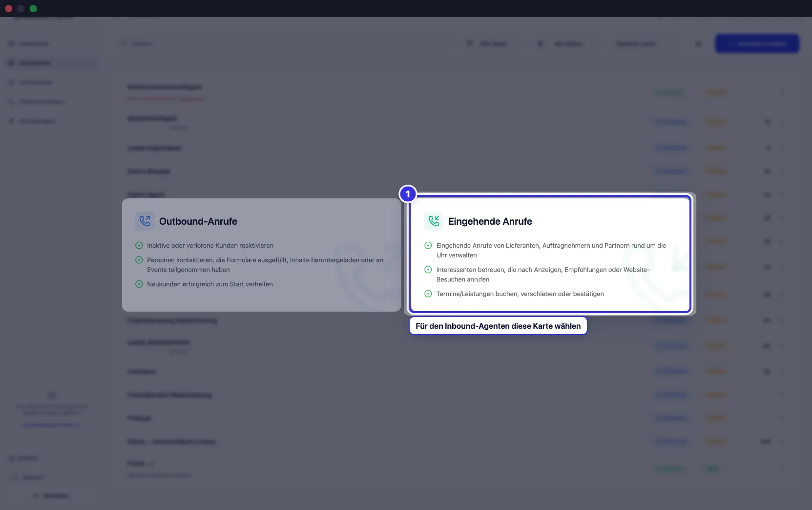Click the blue create button at top right
Viewport: 812px width, 510px height.
757,43
